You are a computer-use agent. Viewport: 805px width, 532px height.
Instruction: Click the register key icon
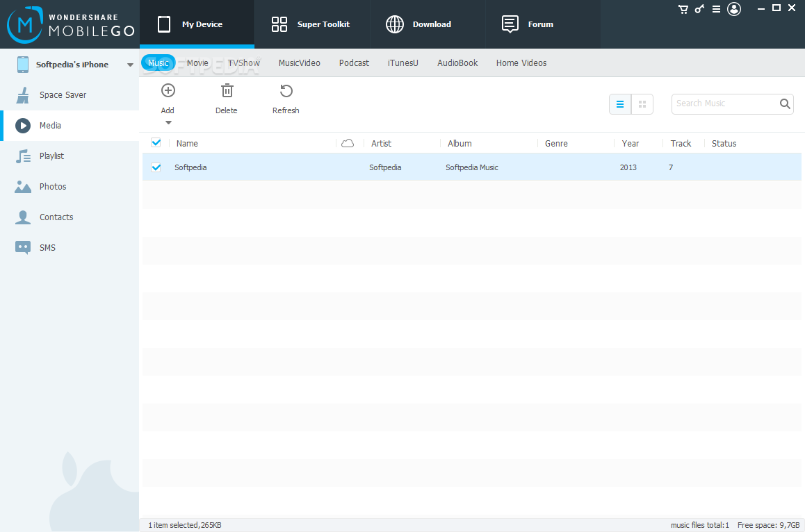click(x=699, y=9)
